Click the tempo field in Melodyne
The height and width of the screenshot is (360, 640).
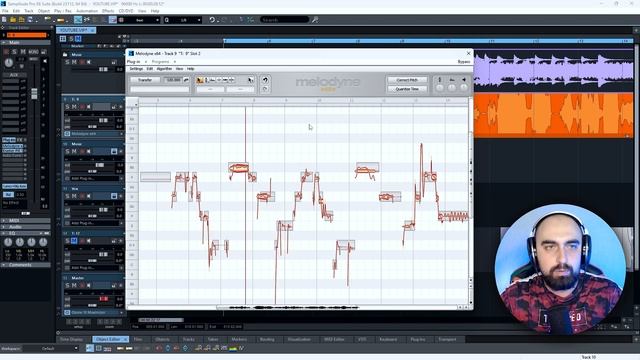coord(173,80)
